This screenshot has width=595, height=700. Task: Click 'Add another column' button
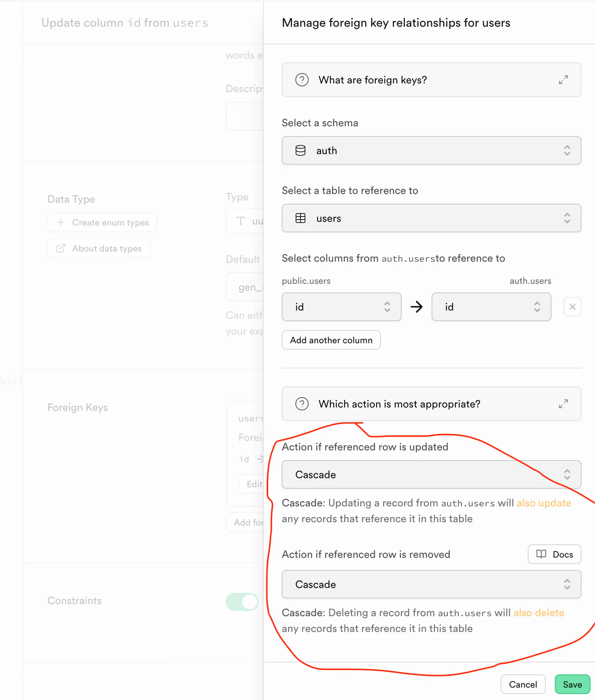tap(331, 340)
